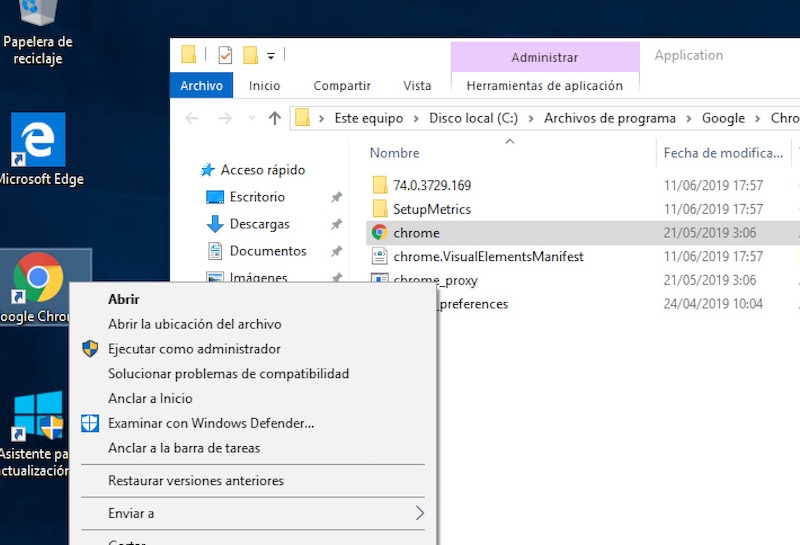Click the pin icon beside Documentos

click(x=336, y=251)
